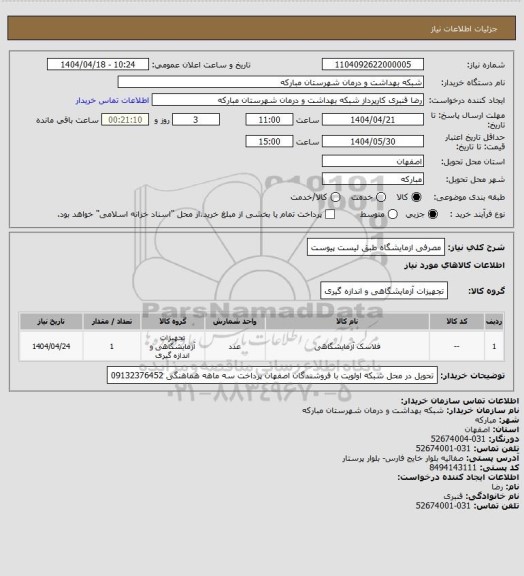Click the تاریخ نیاز column header
524x576 pixels.
click(x=51, y=321)
